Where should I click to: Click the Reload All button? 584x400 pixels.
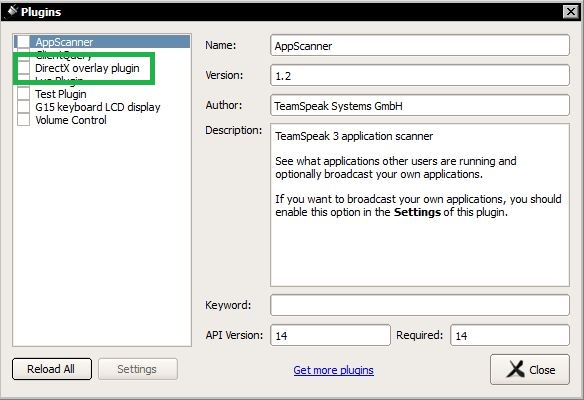[x=52, y=369]
